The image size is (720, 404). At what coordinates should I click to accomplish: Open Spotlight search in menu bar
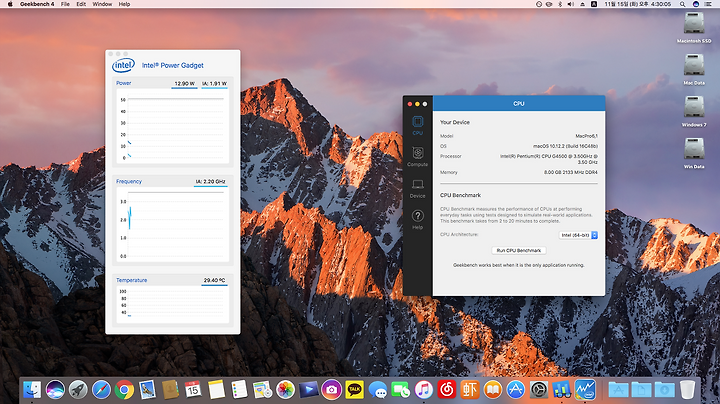pos(683,4)
